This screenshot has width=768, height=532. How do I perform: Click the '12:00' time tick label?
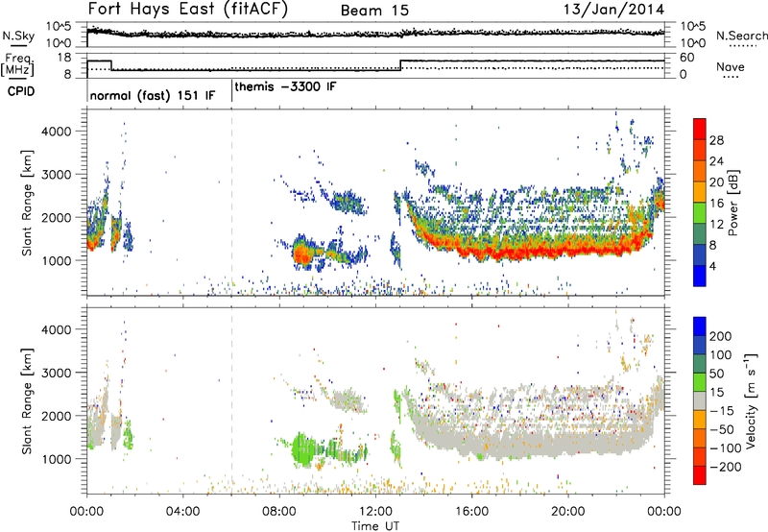point(375,512)
